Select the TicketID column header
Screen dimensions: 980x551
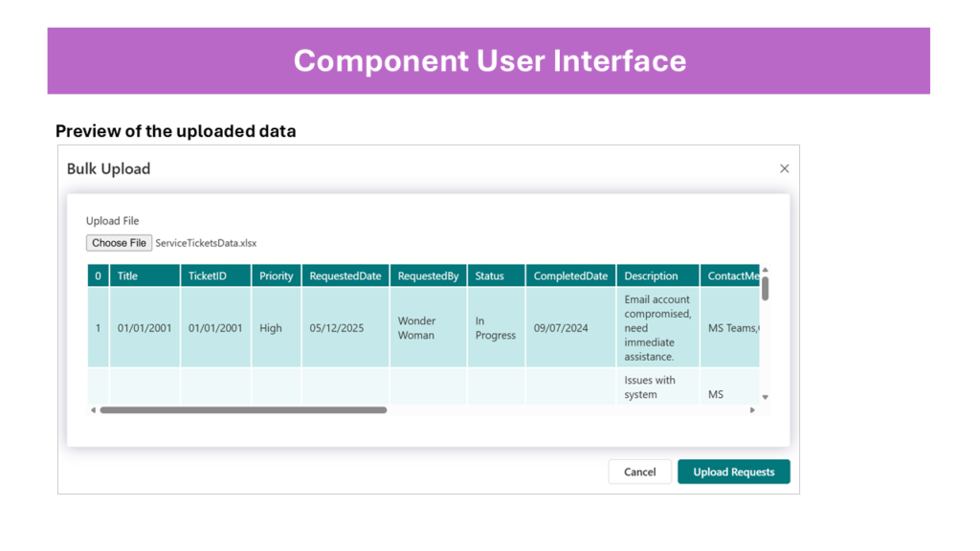[208, 275]
